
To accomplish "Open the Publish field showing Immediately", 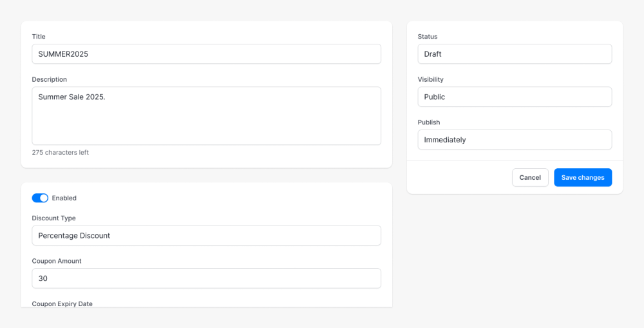I will click(x=515, y=140).
